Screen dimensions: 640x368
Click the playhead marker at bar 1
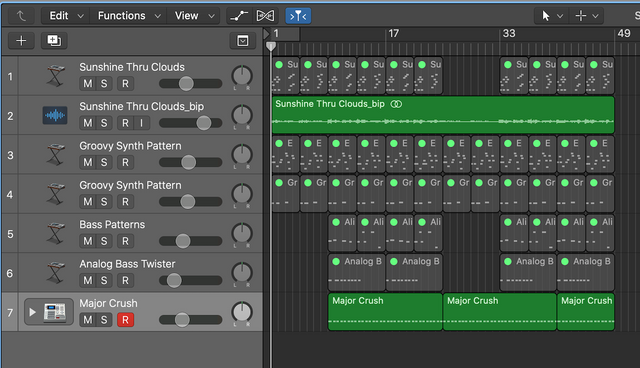[x=271, y=47]
